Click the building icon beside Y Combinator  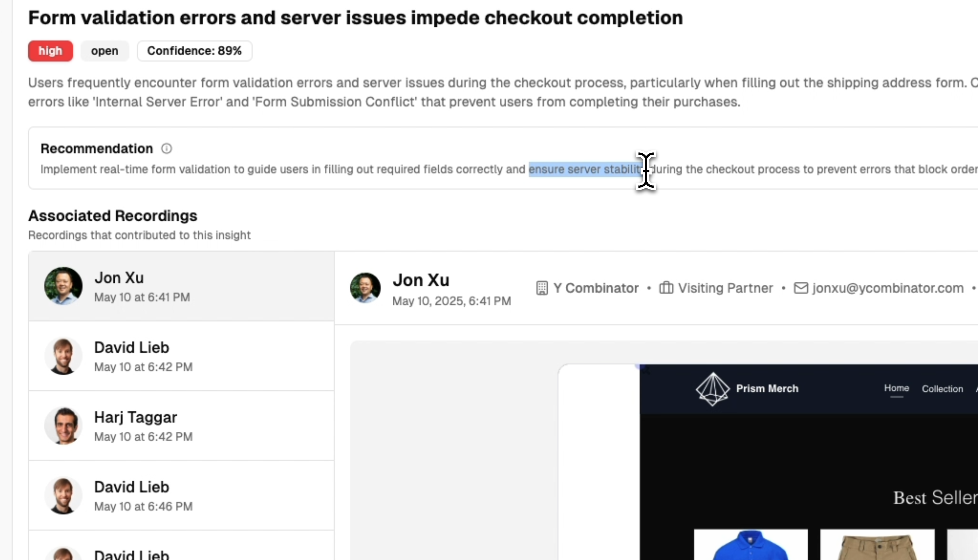click(542, 288)
